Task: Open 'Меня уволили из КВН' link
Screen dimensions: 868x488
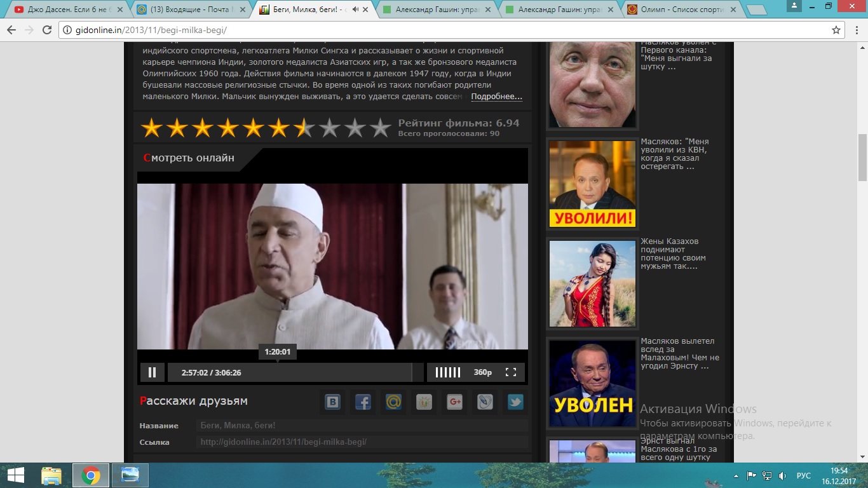Action: (x=675, y=154)
